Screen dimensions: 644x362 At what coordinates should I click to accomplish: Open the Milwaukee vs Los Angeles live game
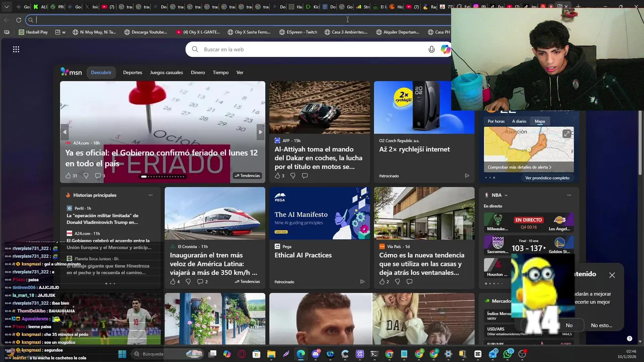pos(528,223)
